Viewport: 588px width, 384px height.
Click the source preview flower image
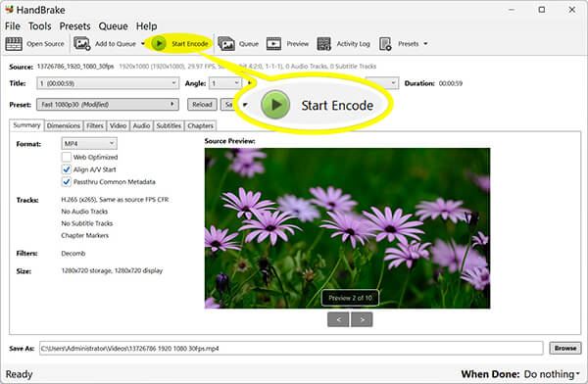pyautogui.click(x=347, y=228)
